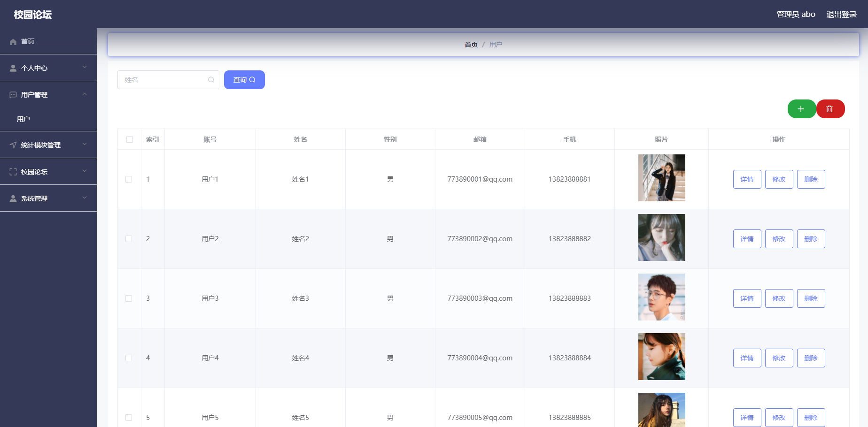
Task: Click the 姓名3 name cell
Action: point(301,298)
